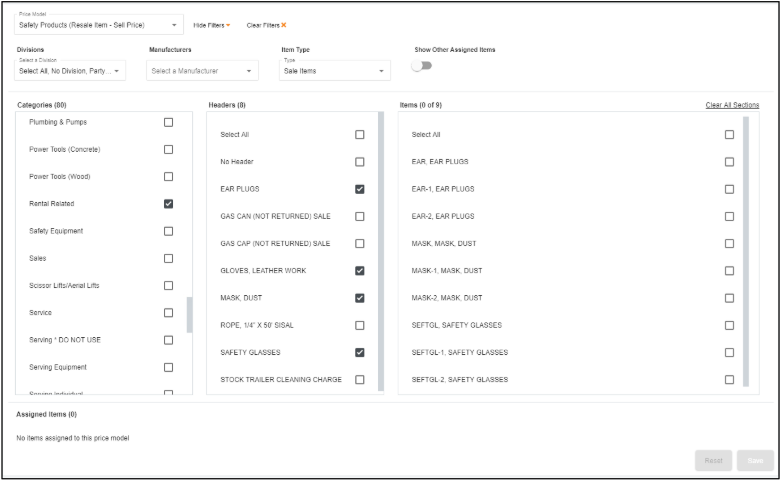This screenshot has height=480, width=780.
Task: Check Select All in Items list
Action: (729, 134)
